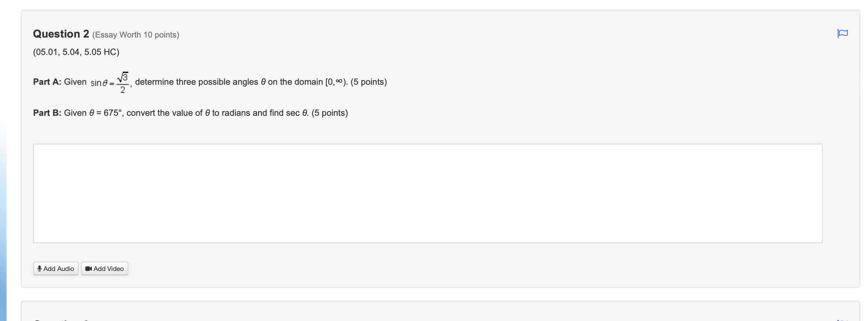Flag Question 2 for review
Screen dimensions: 868x321
[842, 34]
